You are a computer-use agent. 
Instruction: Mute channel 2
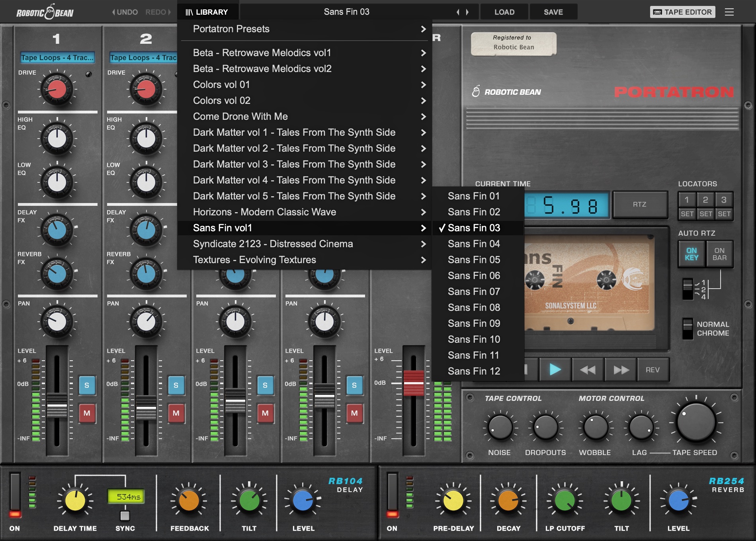click(176, 413)
